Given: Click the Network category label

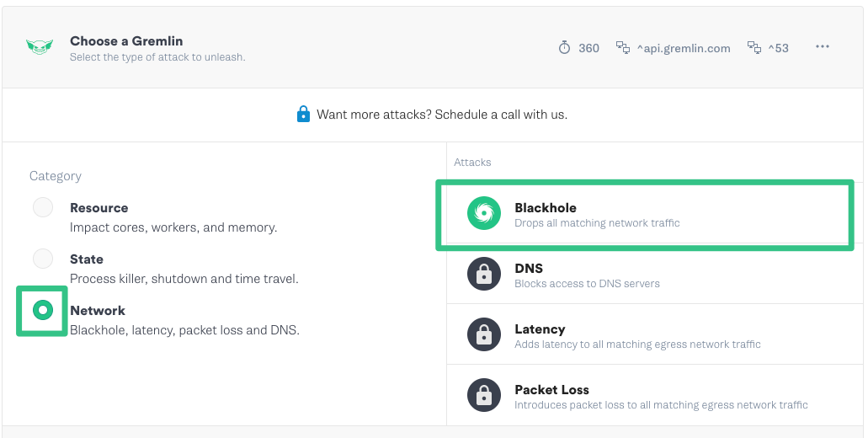Looking at the screenshot, I should pyautogui.click(x=98, y=311).
